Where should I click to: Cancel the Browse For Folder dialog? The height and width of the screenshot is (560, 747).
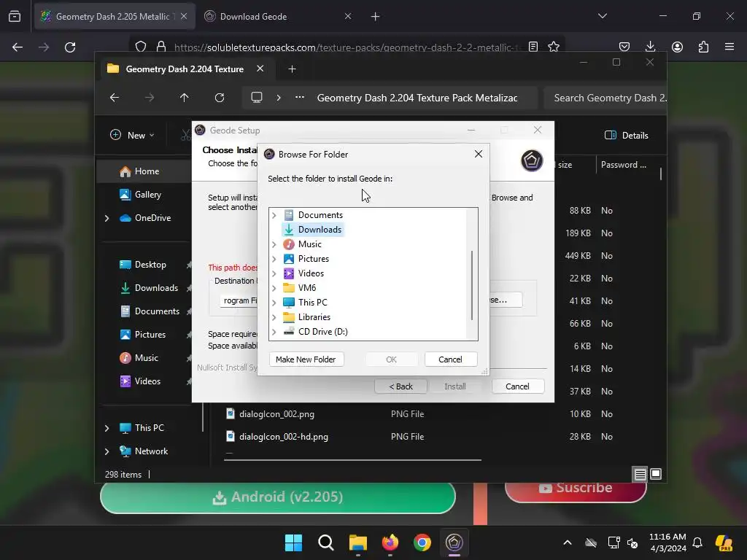pos(450,359)
